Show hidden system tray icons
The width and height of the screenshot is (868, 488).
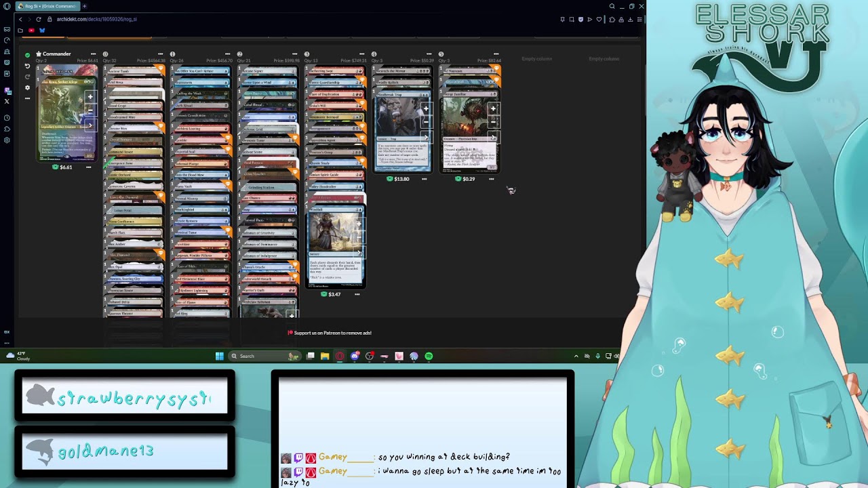click(x=576, y=356)
